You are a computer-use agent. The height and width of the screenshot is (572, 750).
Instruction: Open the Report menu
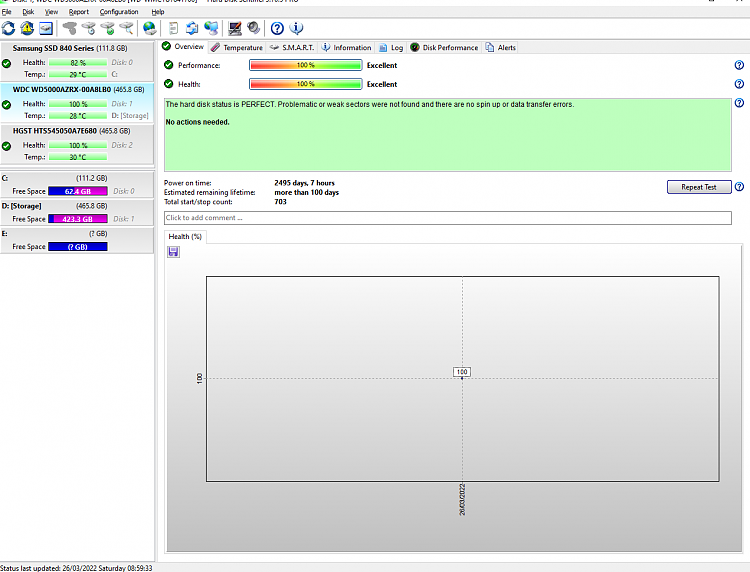click(79, 12)
